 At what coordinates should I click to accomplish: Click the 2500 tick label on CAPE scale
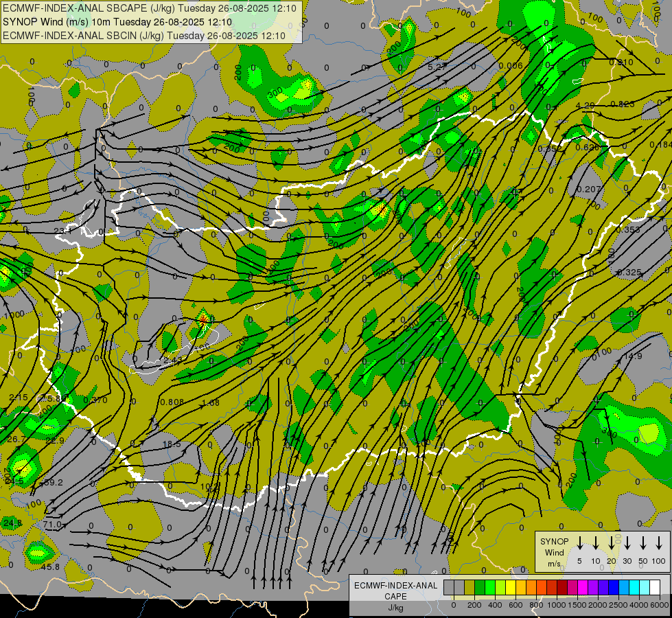618,605
